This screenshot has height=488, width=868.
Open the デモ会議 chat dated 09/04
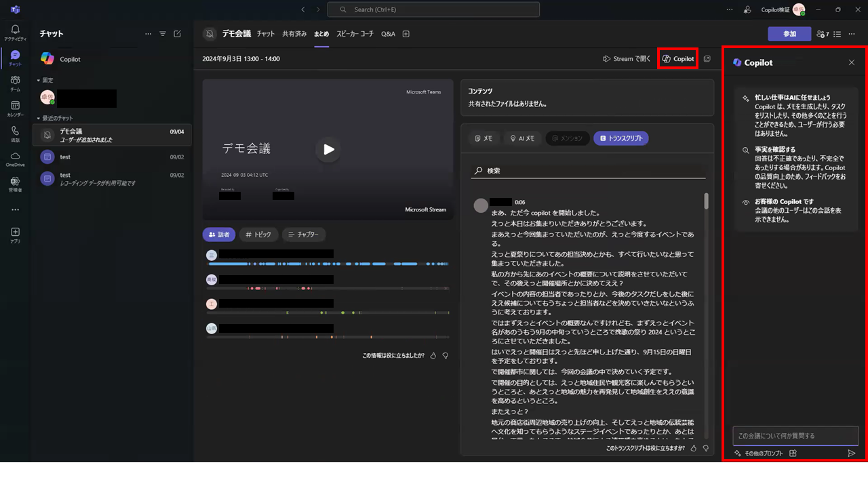pyautogui.click(x=112, y=135)
